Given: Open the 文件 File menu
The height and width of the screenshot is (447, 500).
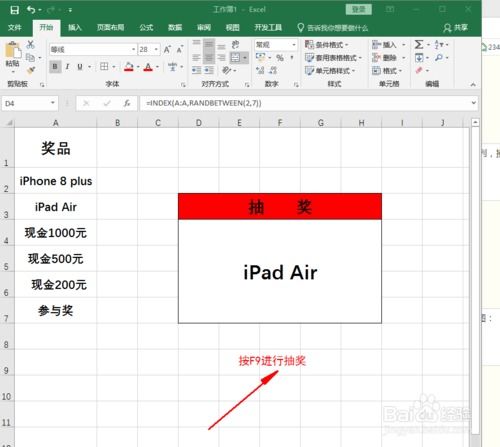Looking at the screenshot, I should 15,27.
